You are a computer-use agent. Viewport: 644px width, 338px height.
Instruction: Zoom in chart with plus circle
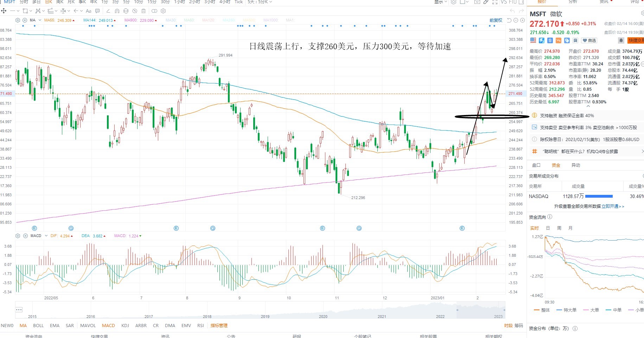[522, 20]
